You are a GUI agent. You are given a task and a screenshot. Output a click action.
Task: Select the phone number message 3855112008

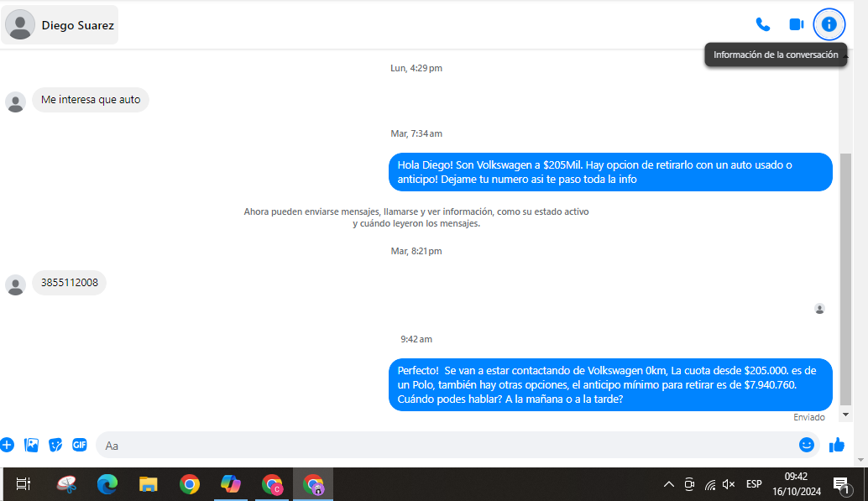[x=69, y=282]
